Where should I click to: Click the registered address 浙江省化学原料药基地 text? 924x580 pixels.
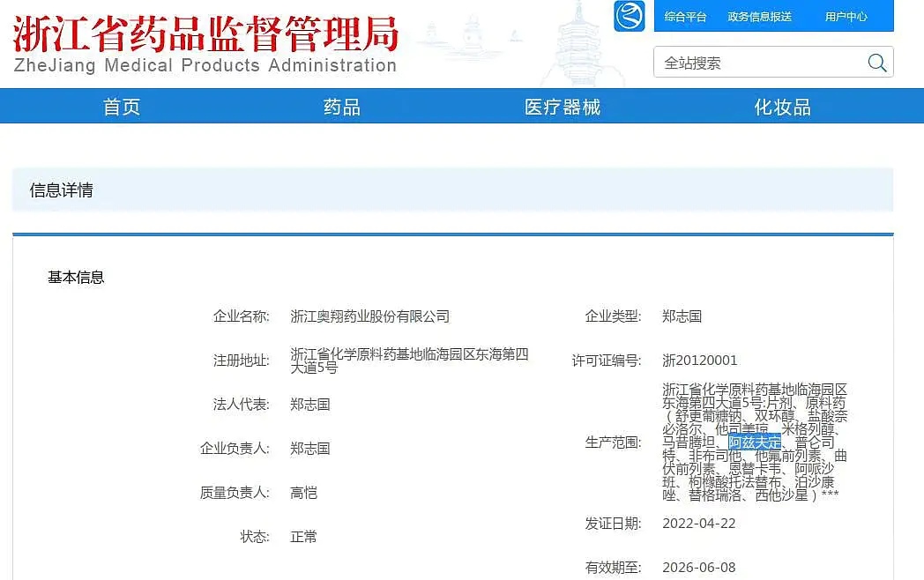(x=410, y=361)
